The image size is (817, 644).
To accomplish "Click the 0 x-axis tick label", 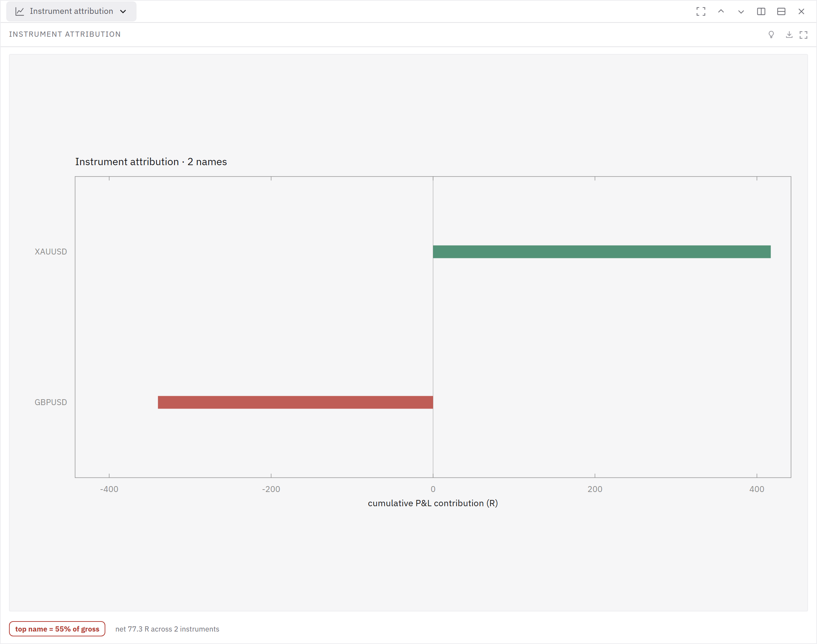I will coord(433,489).
